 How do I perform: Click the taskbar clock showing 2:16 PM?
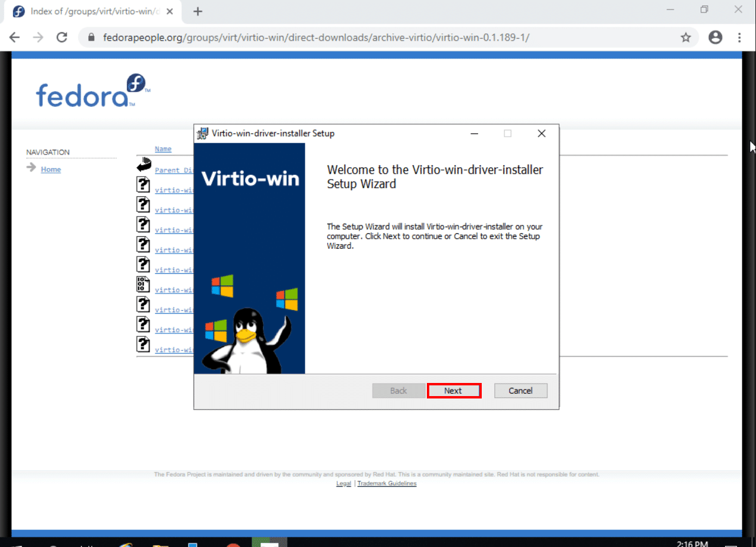pyautogui.click(x=692, y=543)
